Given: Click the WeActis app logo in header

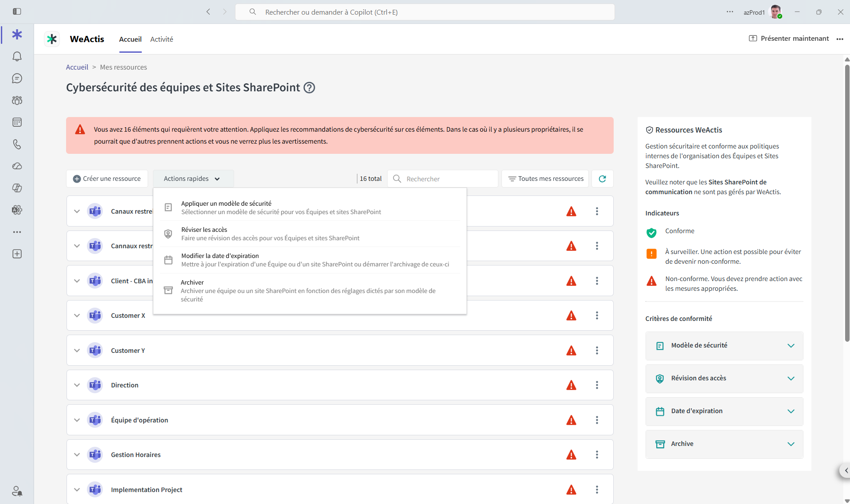Looking at the screenshot, I should tap(52, 39).
